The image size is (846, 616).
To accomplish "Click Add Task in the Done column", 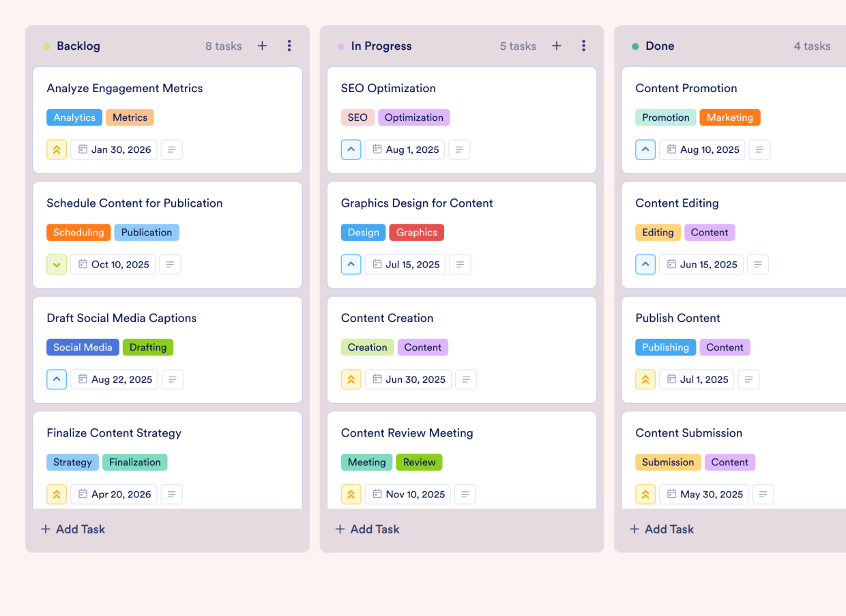I will [662, 529].
